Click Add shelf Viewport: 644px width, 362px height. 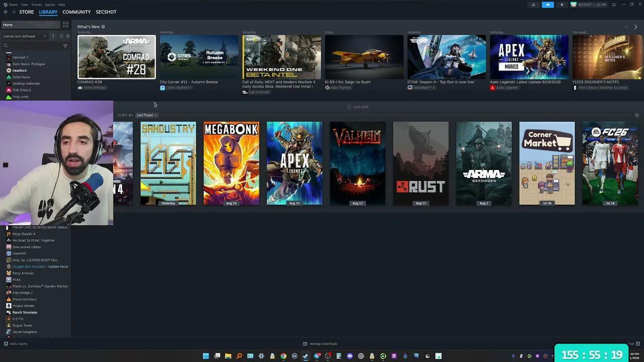[358, 107]
